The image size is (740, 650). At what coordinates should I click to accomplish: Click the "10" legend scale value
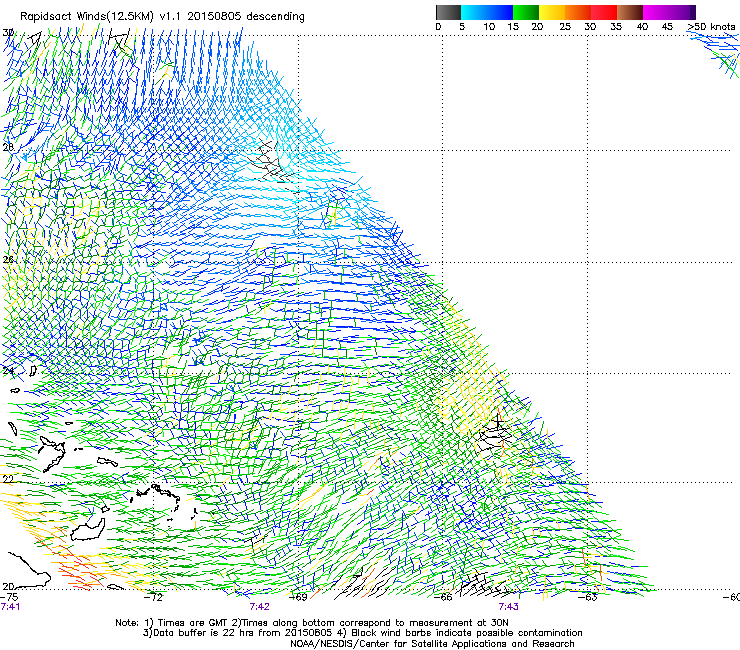(489, 27)
